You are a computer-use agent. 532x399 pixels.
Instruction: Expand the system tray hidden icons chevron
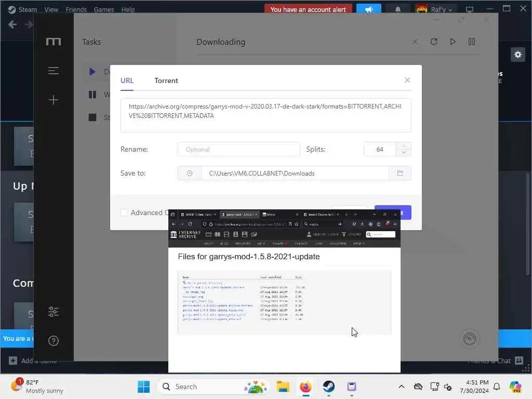tap(402, 387)
